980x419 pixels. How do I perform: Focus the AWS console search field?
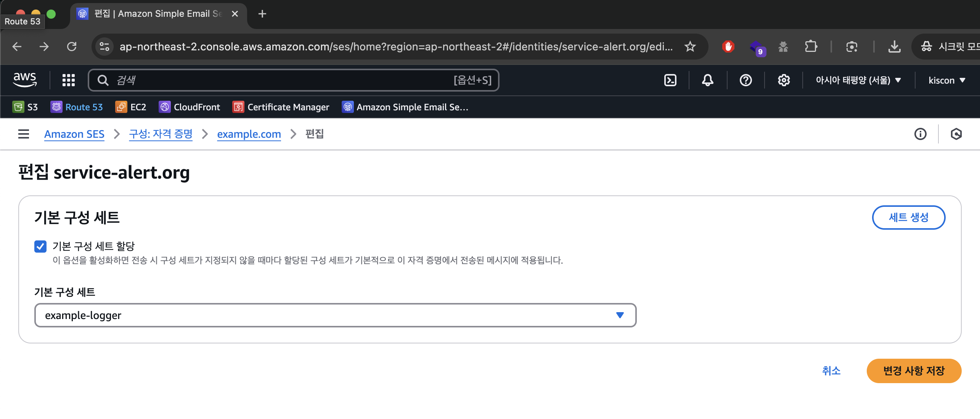pos(294,80)
